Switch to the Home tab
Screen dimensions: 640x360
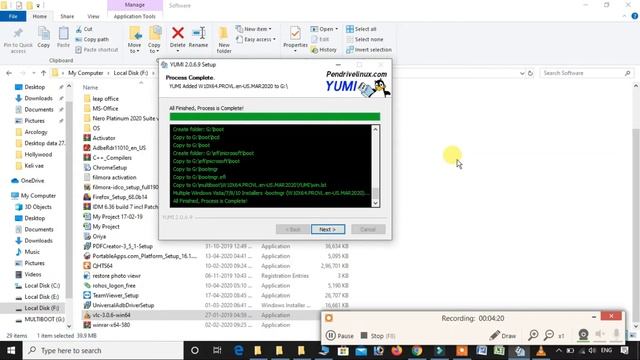pyautogui.click(x=40, y=16)
